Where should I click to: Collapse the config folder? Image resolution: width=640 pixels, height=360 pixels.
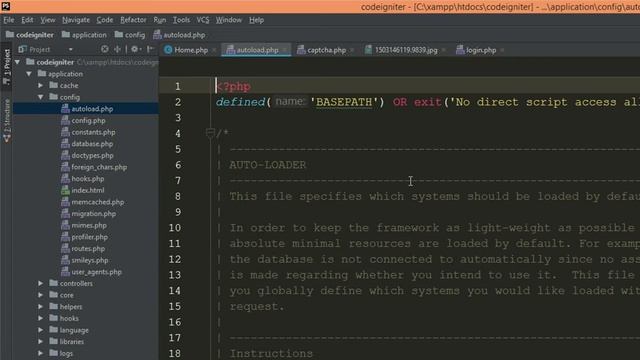40,97
